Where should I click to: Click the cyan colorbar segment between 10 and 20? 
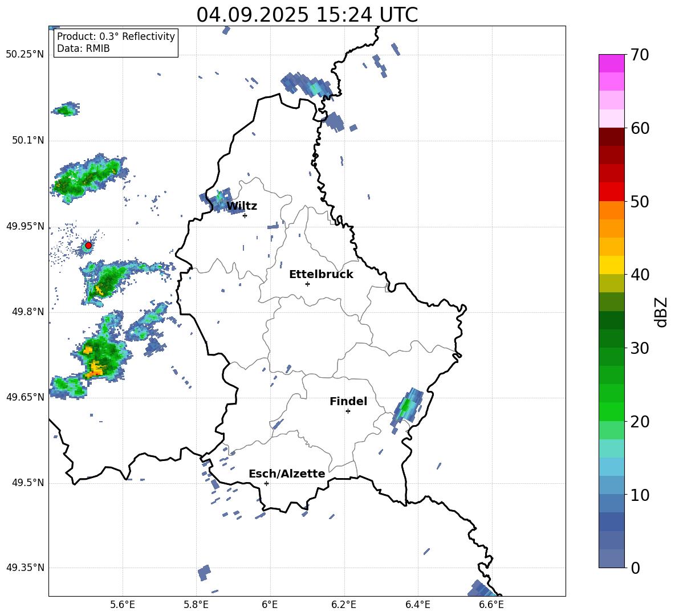(611, 448)
